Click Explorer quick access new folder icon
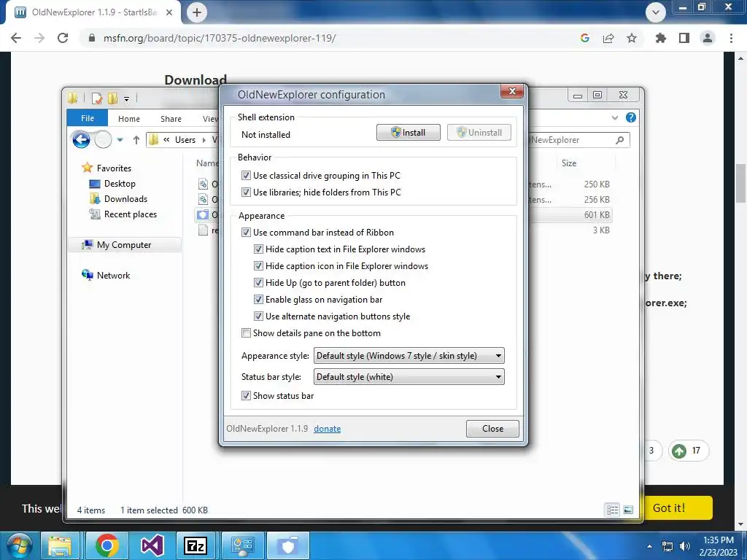This screenshot has width=747, height=560. pos(112,98)
